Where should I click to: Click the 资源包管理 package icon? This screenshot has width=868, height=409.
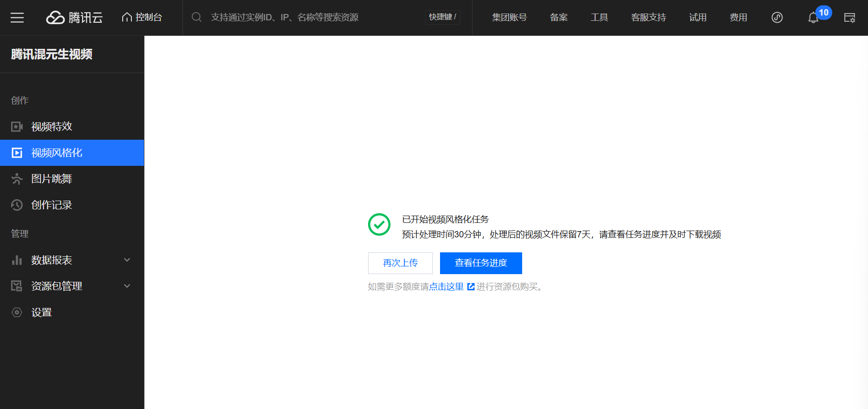click(x=17, y=286)
